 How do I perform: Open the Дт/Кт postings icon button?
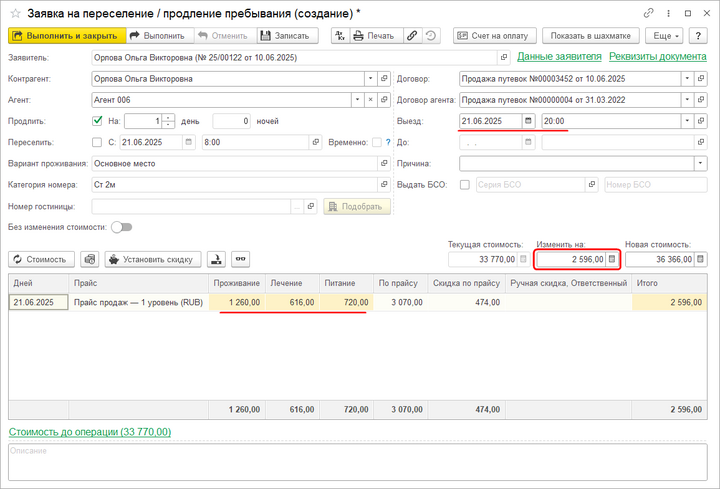coord(339,35)
